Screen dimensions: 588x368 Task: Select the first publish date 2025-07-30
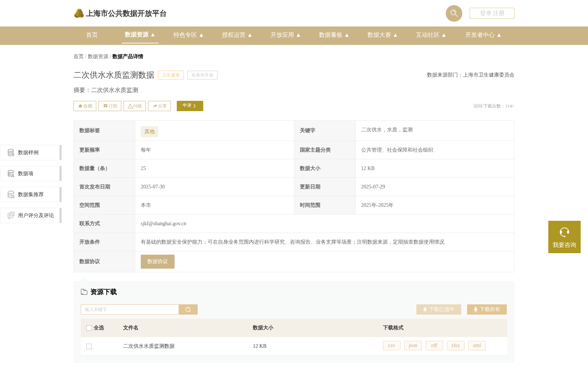pyautogui.click(x=153, y=187)
